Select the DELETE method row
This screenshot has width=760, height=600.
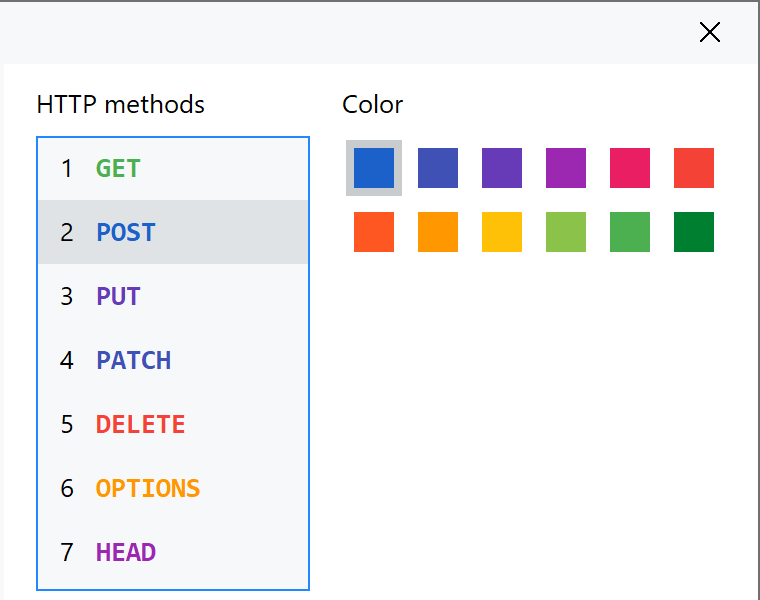(173, 424)
